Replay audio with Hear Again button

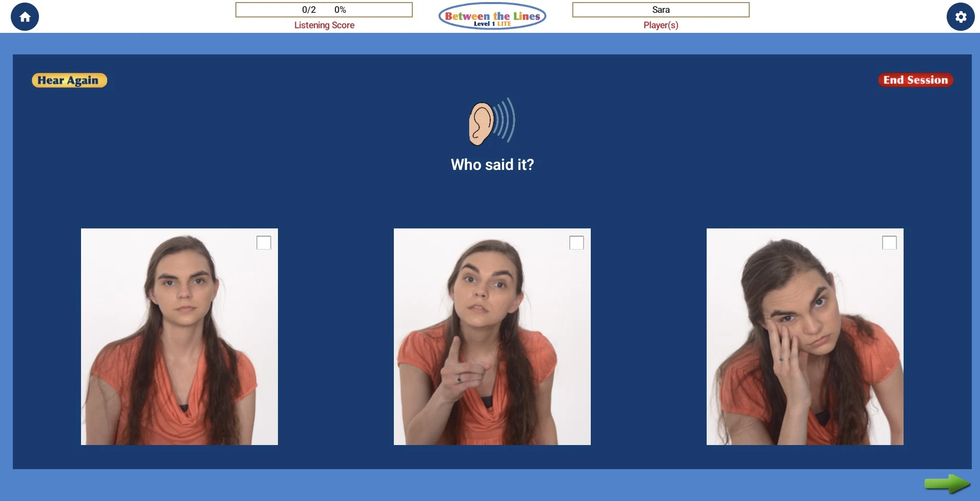[69, 81]
